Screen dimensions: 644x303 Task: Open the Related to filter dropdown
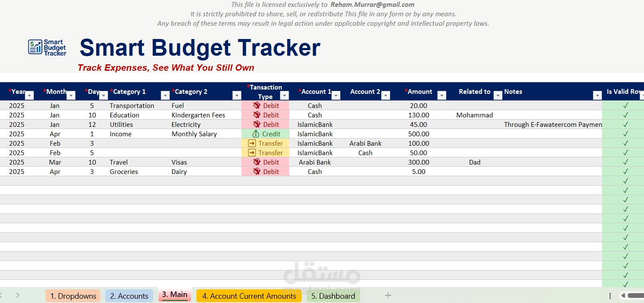[498, 95]
